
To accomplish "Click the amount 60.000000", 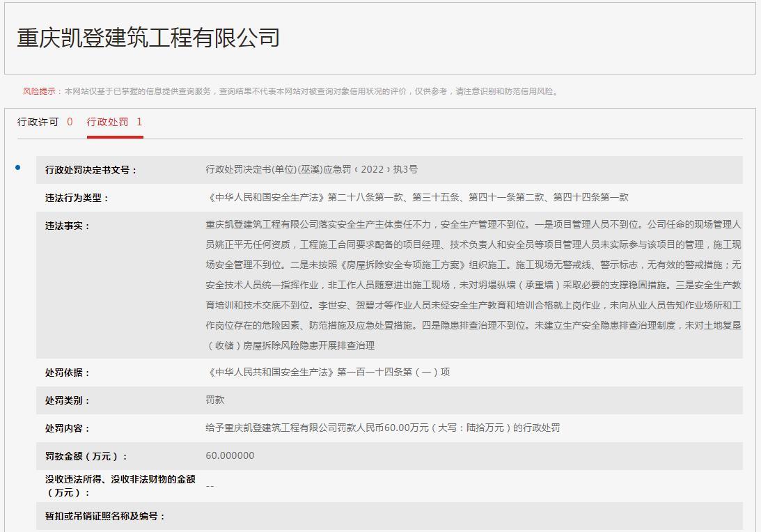I will pyautogui.click(x=230, y=455).
